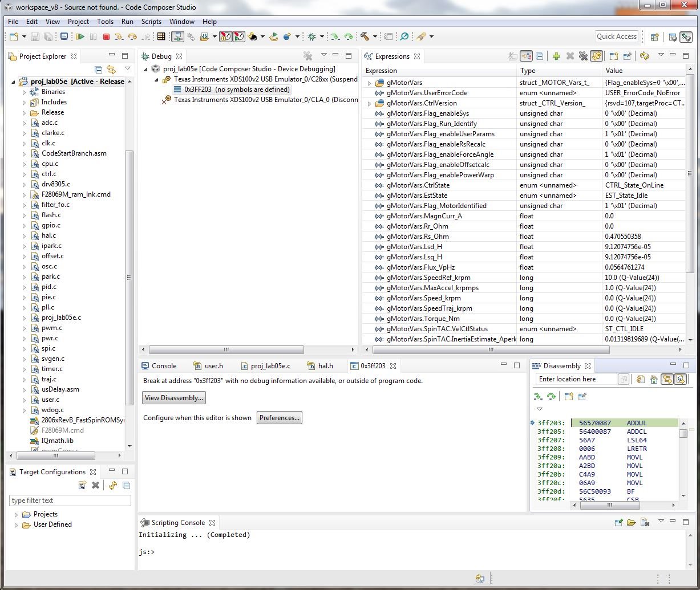
Task: Add a new expression with the plus icon
Action: (x=556, y=56)
